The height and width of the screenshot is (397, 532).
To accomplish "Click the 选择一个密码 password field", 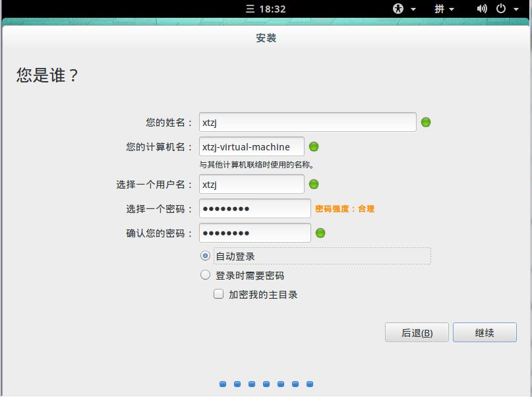I will click(x=254, y=208).
